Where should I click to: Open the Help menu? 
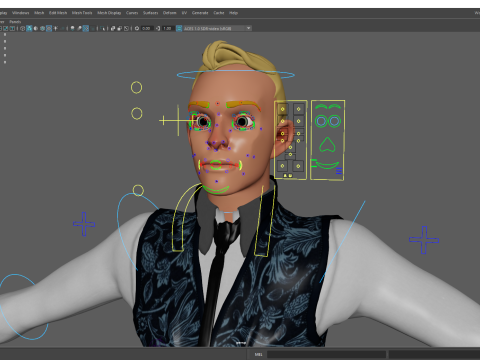(233, 13)
